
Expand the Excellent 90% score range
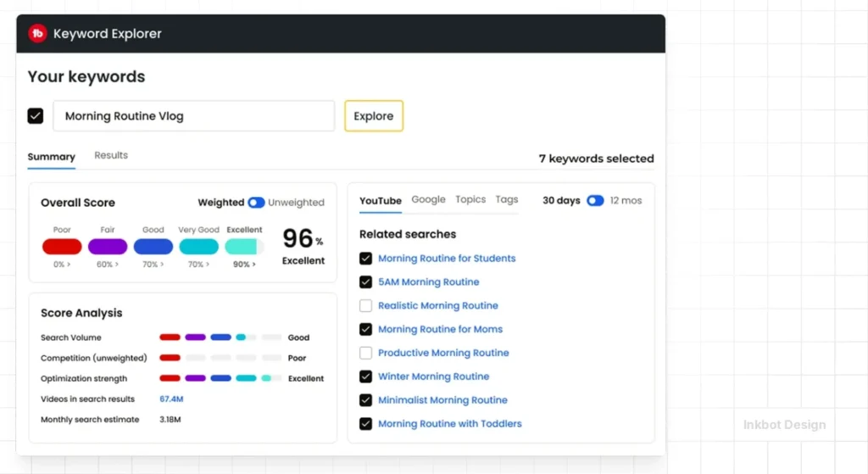coord(242,265)
